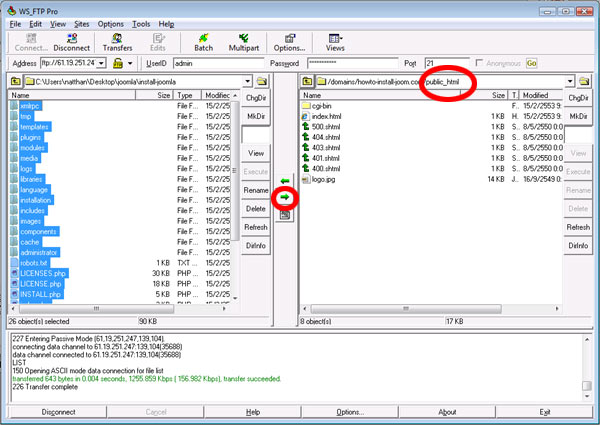
Task: Click the UserID input field
Action: [x=218, y=64]
